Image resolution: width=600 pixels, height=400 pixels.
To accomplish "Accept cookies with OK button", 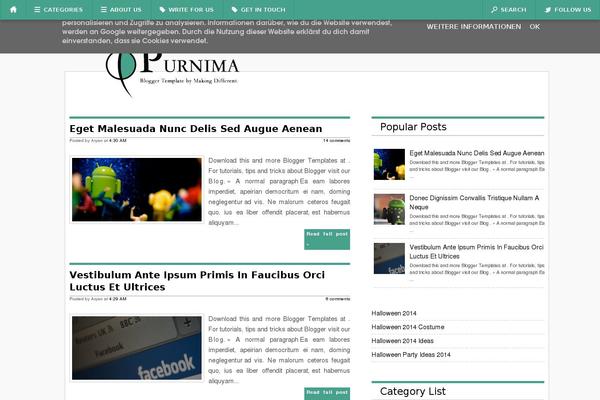I will [535, 27].
